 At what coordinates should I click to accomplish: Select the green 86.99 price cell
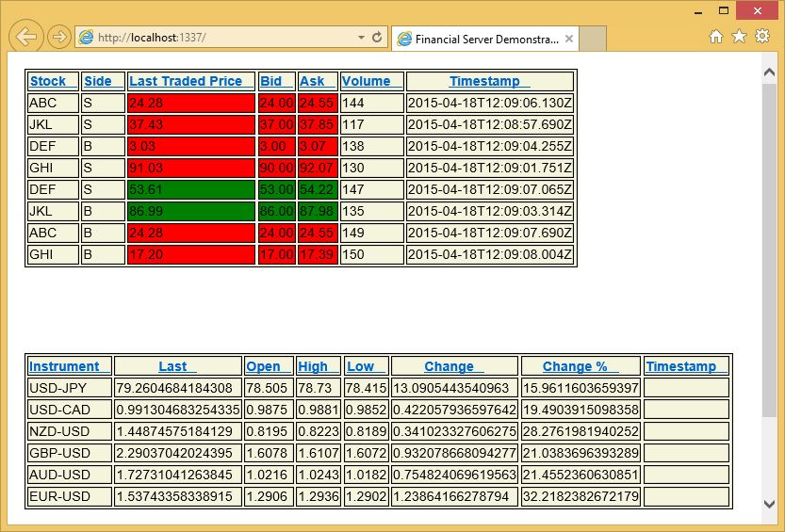pyautogui.click(x=191, y=211)
